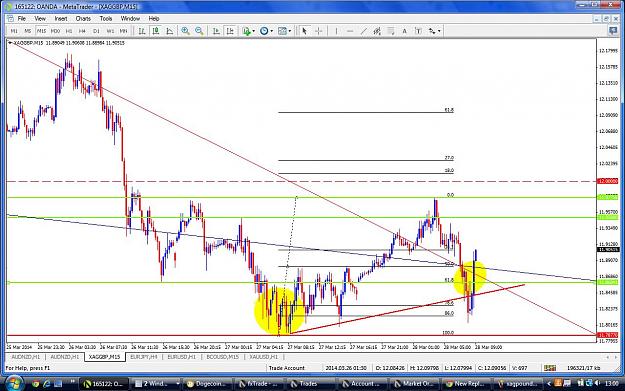
Task: Launch Chrome from quick launch
Action: pos(36,384)
